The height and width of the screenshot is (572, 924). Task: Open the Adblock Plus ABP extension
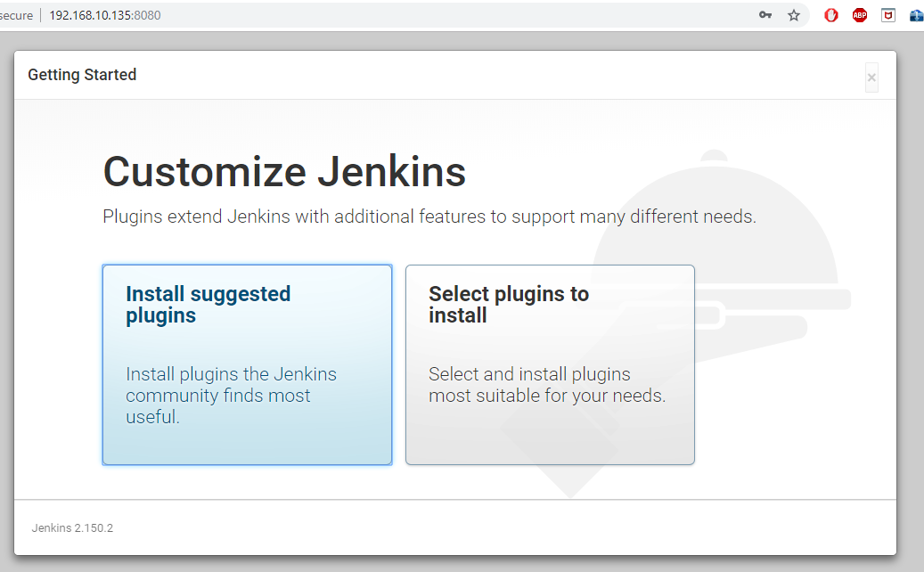pos(860,15)
